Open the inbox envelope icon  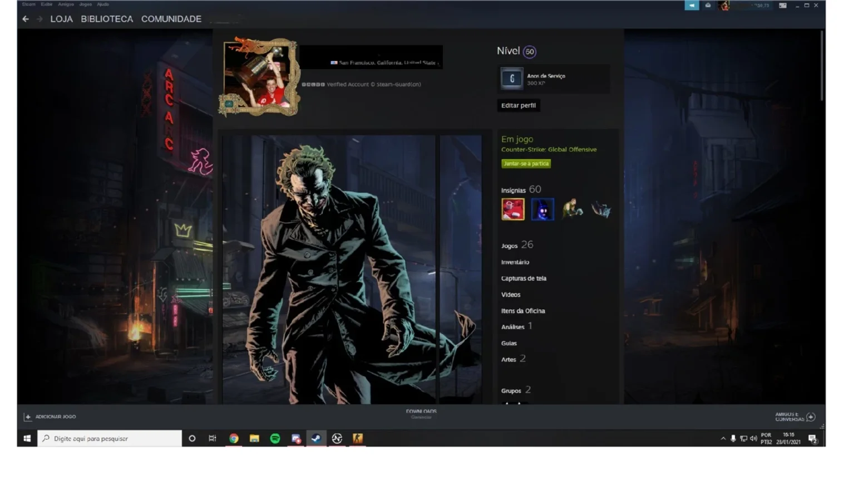[708, 6]
